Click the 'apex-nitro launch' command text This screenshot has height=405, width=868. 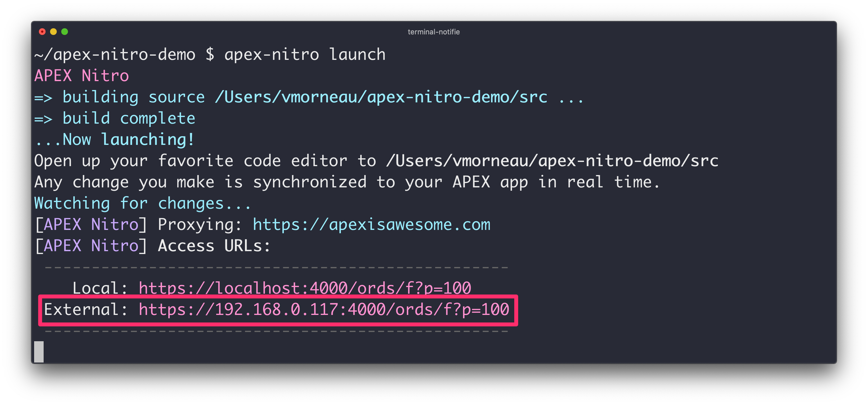tap(305, 55)
